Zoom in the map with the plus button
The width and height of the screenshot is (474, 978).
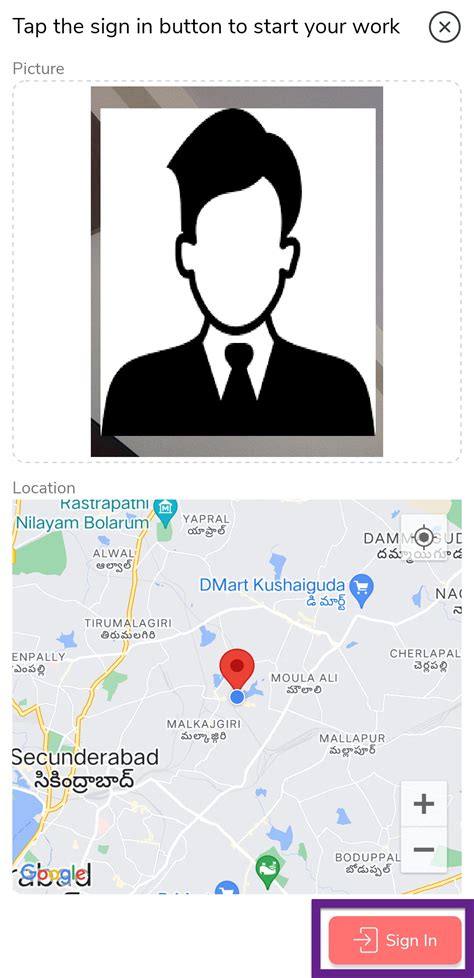pos(424,804)
